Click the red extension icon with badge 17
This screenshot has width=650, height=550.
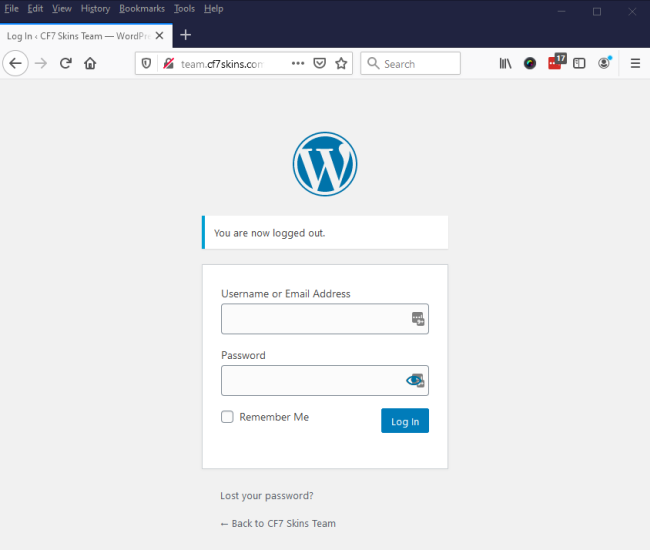click(x=556, y=62)
